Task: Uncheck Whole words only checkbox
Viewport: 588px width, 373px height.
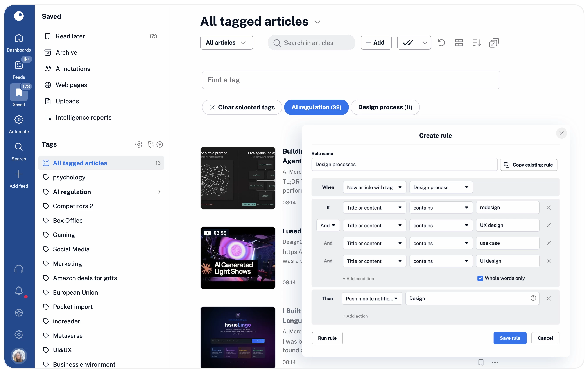Action: click(x=480, y=278)
